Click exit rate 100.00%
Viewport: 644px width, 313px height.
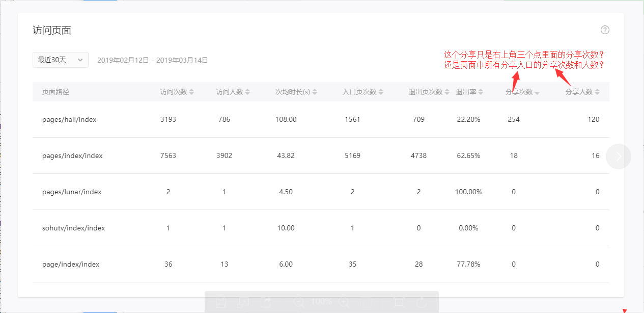pyautogui.click(x=468, y=192)
